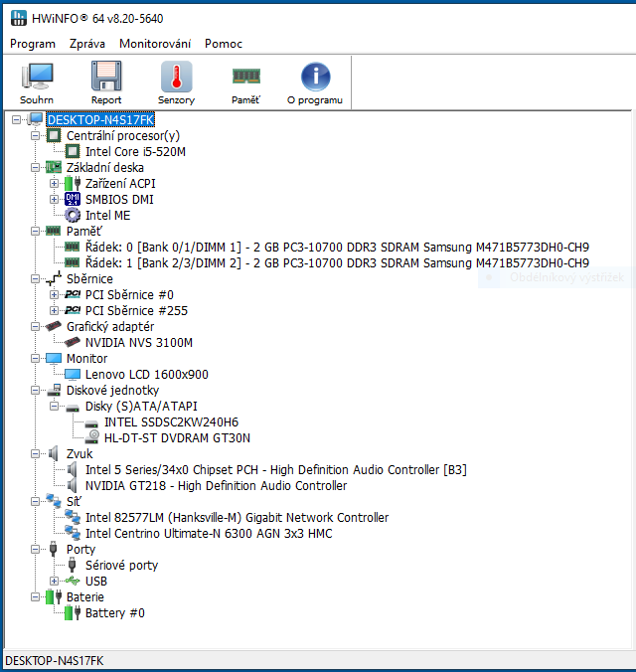The height and width of the screenshot is (672, 636).
Task: Select the Intel ME tree item
Action: click(x=108, y=215)
